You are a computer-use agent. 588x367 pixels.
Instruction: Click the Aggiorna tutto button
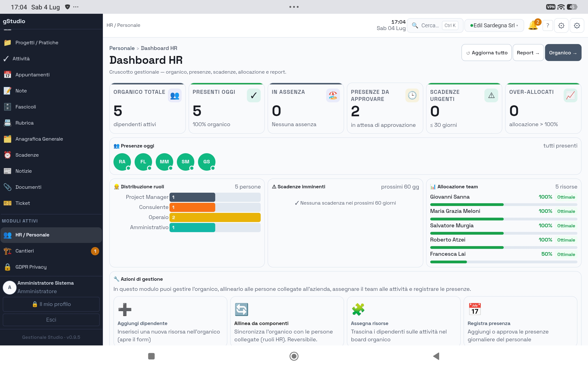pyautogui.click(x=486, y=53)
